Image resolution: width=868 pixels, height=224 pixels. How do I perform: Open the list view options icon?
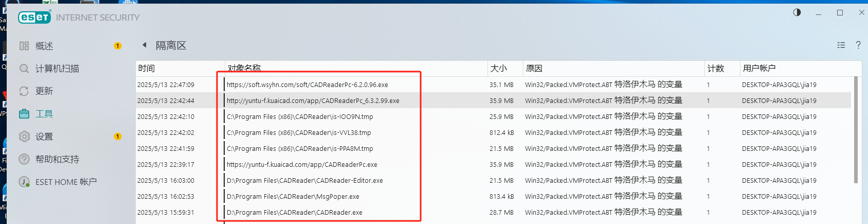click(x=841, y=45)
